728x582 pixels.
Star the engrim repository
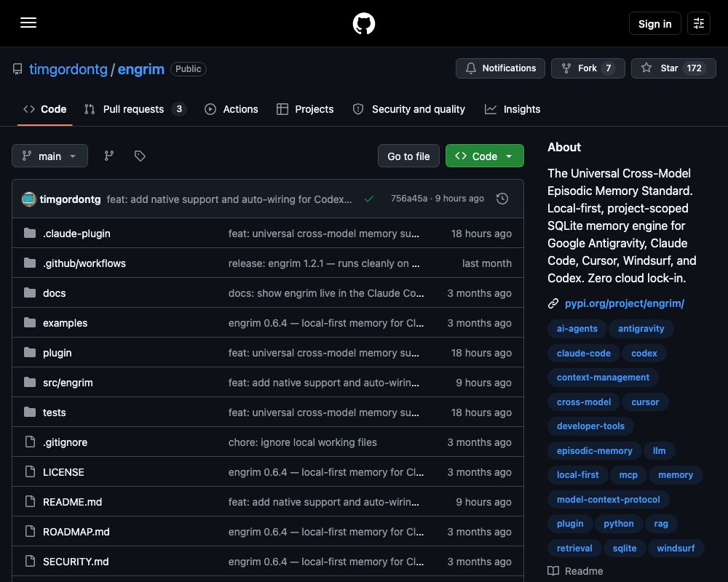pyautogui.click(x=673, y=68)
